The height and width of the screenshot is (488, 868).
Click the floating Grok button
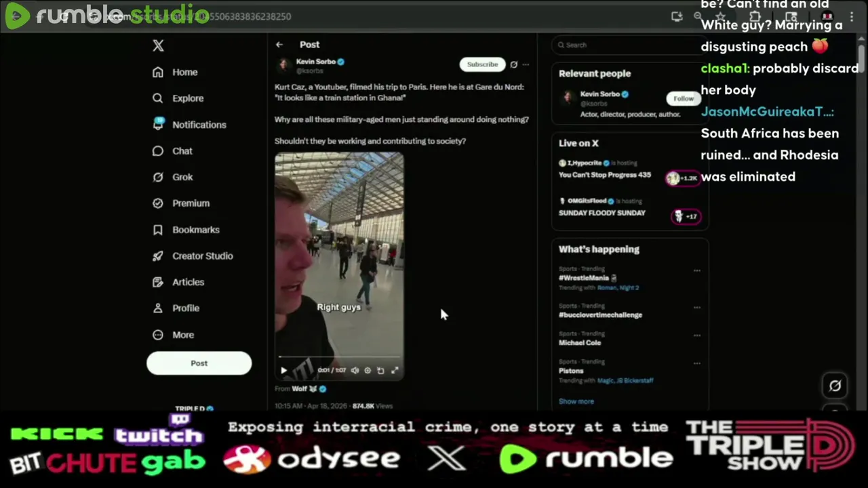coord(835,386)
